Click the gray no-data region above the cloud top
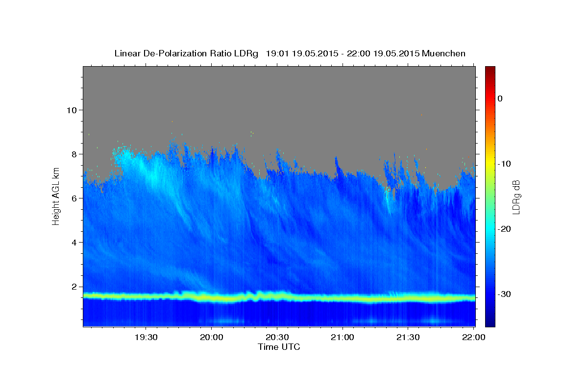Screen dimensions: 588x392 pyautogui.click(x=279, y=103)
